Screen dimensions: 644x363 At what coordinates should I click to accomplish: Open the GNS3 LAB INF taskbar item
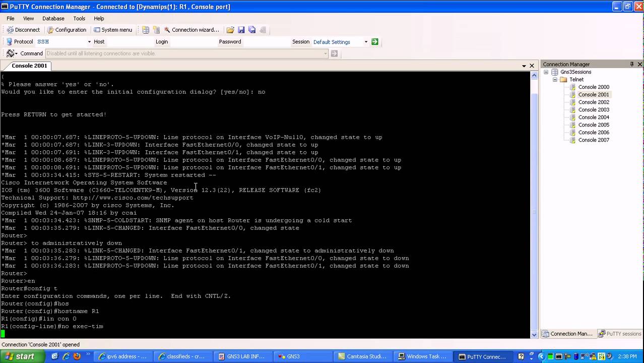pyautogui.click(x=243, y=356)
